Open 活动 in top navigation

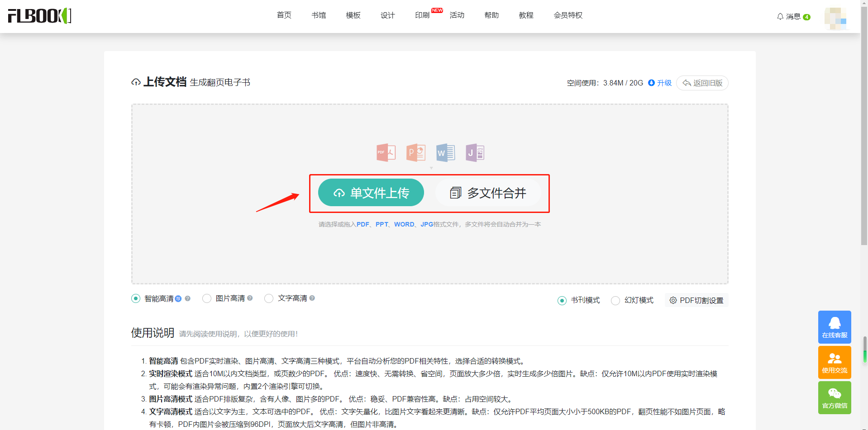pyautogui.click(x=457, y=15)
